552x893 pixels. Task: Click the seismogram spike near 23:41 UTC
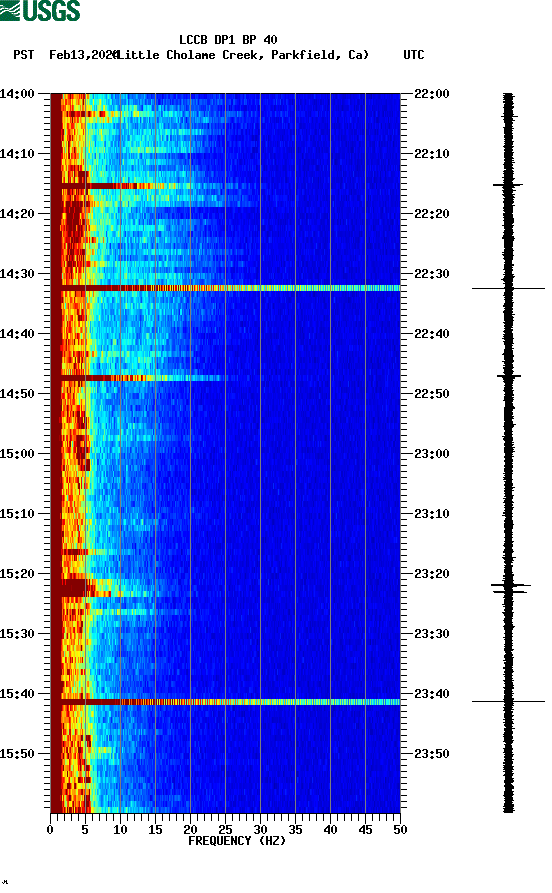point(508,702)
